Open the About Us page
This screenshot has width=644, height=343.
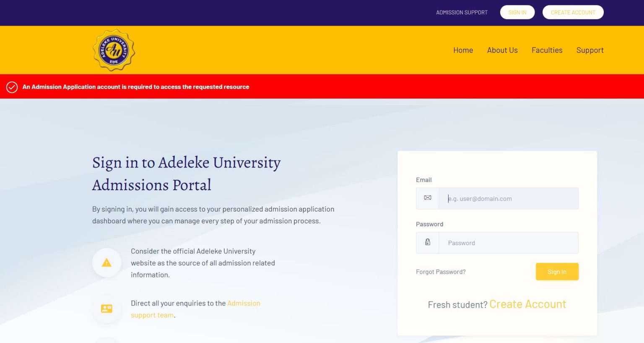pyautogui.click(x=502, y=50)
